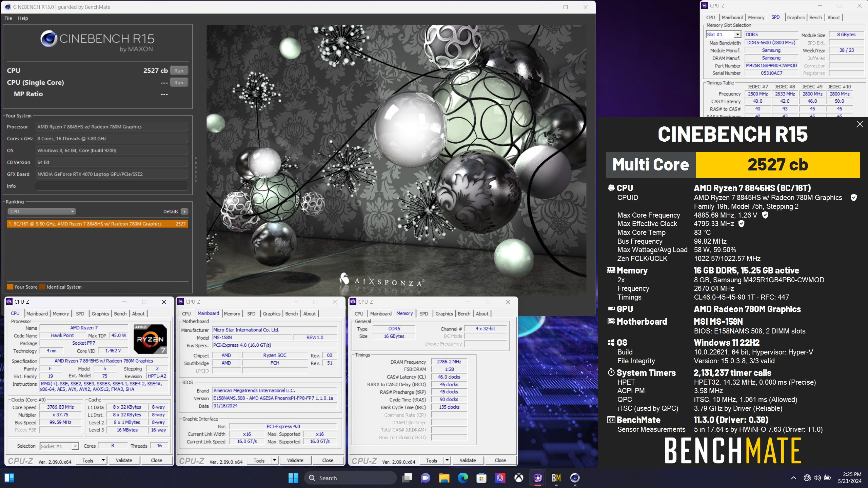Screen dimensions: 868x488
Task: Launch Microsoft Edge from the taskbar
Action: (x=463, y=478)
